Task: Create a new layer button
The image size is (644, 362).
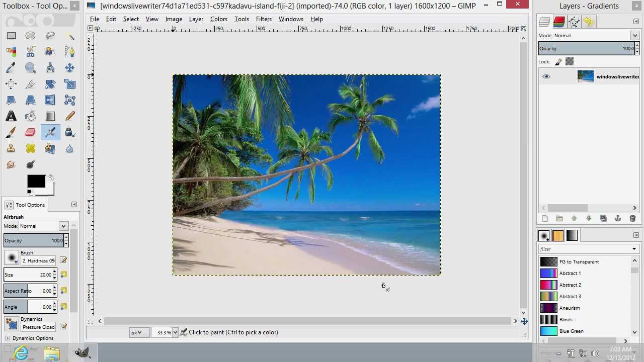Action: click(545, 219)
